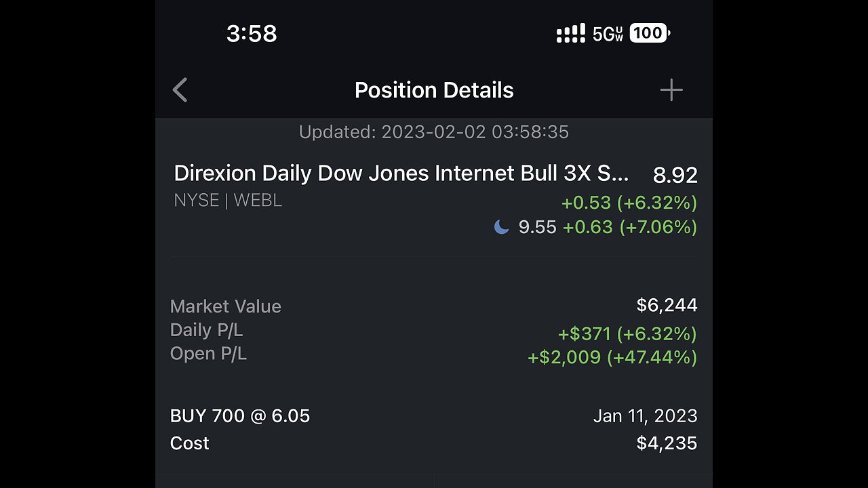Tap the $6,244 market value amount

point(667,305)
